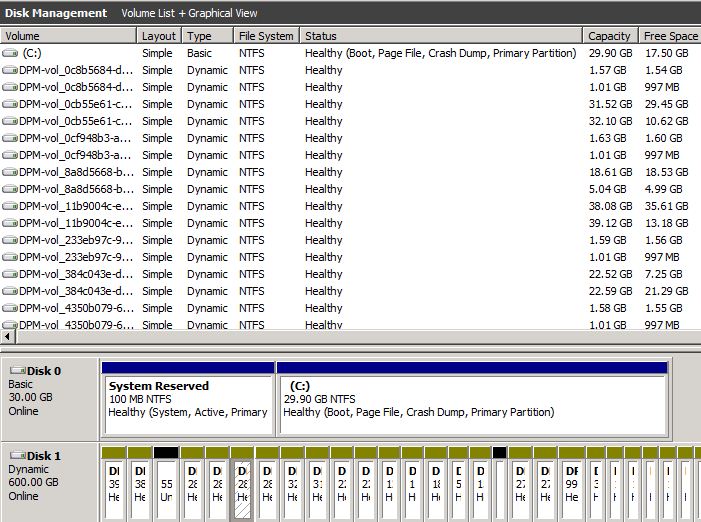
Task: Select DPM-vol_384c043e row with 22.52 GB capacity
Action: point(350,274)
